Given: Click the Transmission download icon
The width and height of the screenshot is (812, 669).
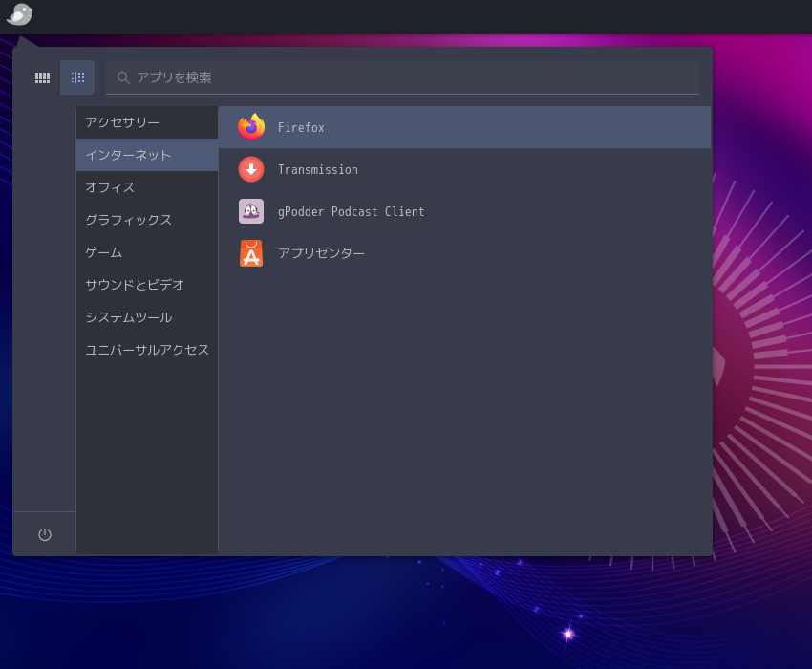Looking at the screenshot, I should [251, 169].
